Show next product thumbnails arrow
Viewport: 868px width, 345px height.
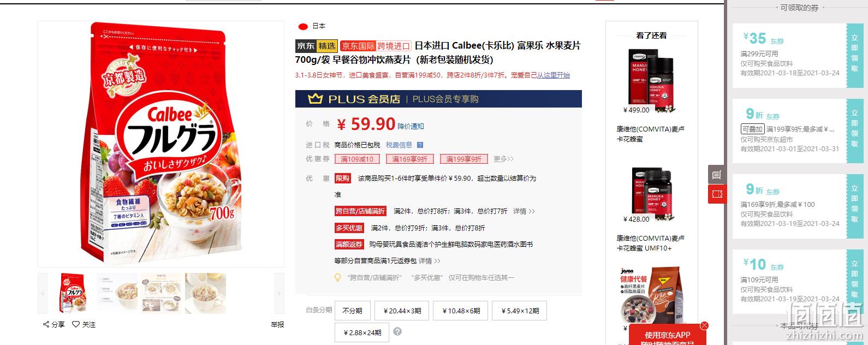pyautogui.click(x=280, y=294)
